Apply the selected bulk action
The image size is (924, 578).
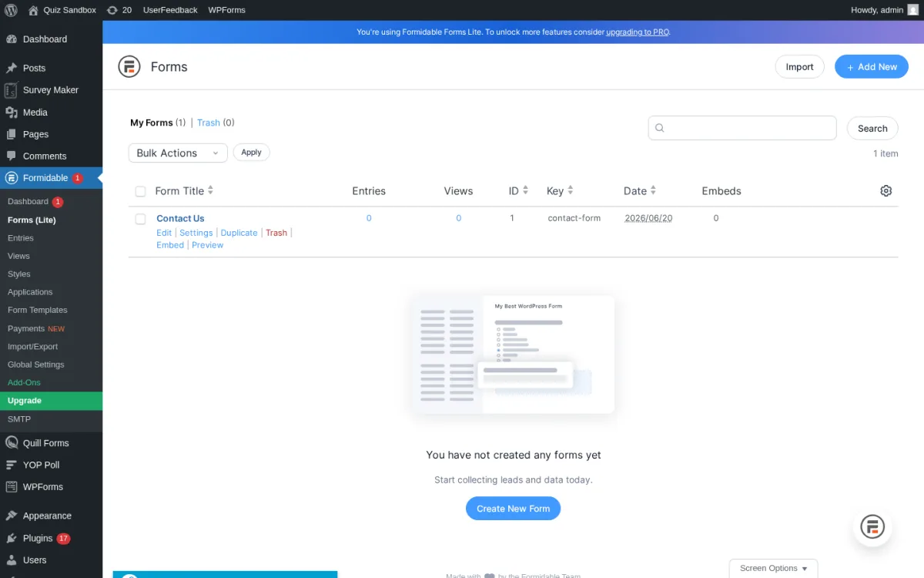251,153
